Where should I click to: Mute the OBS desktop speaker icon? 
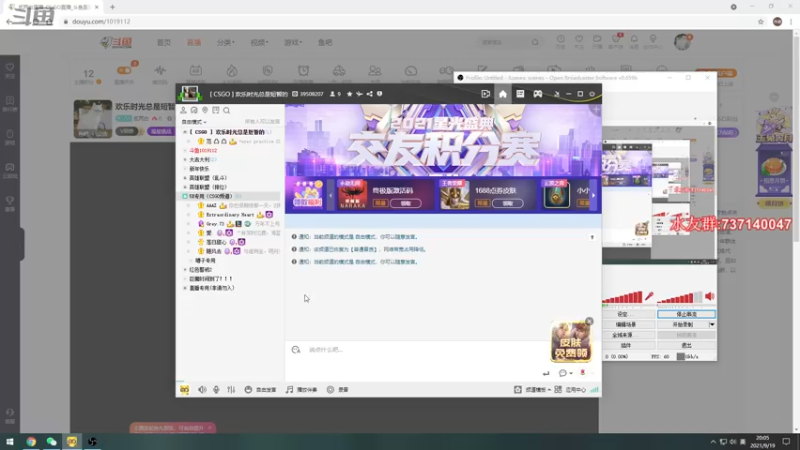coord(710,296)
